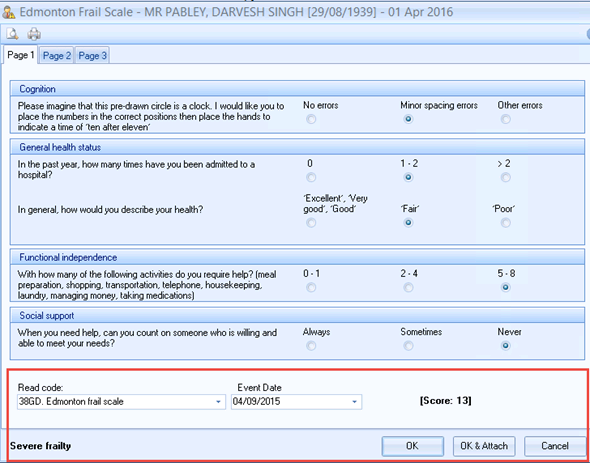Select 'No errors' for clock drawing
The width and height of the screenshot is (590, 463).
[x=311, y=119]
